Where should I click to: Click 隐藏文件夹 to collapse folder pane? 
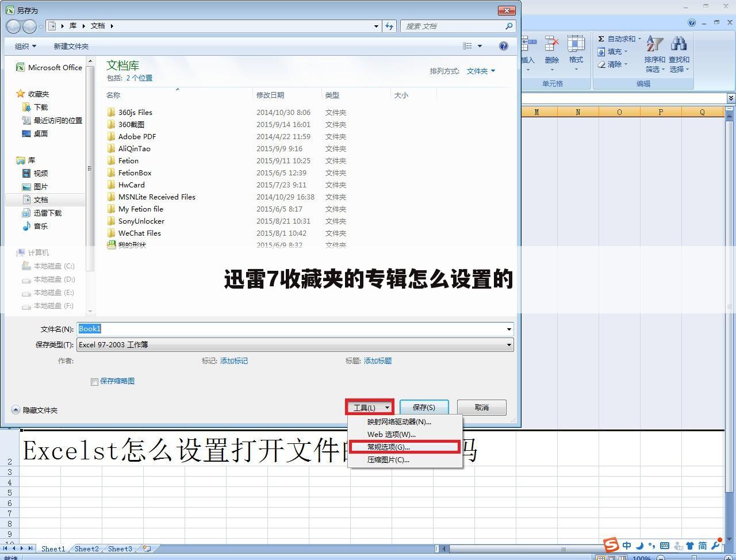tap(34, 410)
